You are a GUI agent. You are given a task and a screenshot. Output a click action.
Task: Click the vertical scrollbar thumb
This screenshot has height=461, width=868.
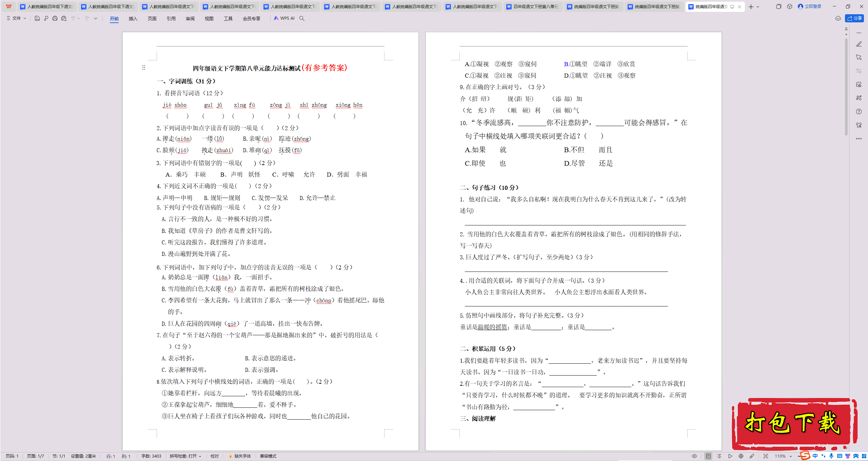point(846,86)
